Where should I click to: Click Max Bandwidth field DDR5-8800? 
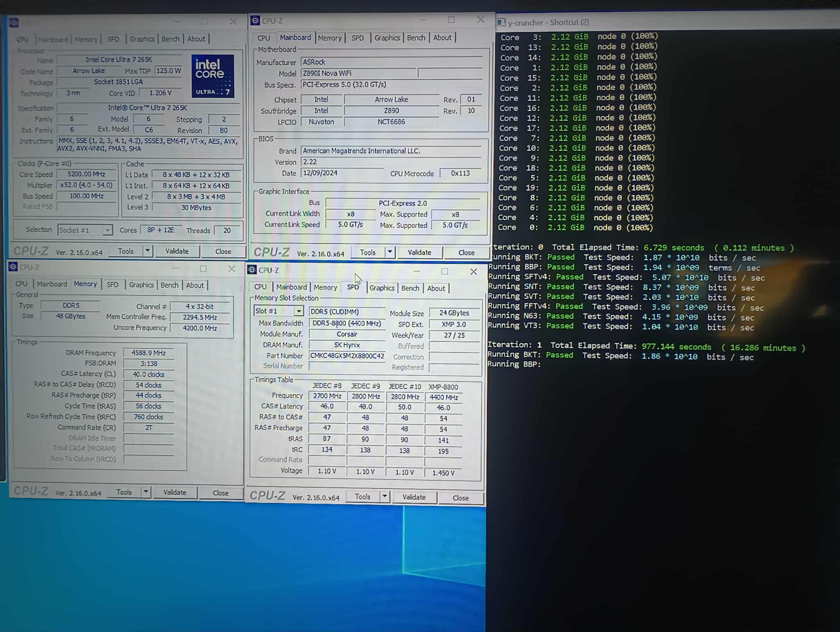(x=347, y=323)
